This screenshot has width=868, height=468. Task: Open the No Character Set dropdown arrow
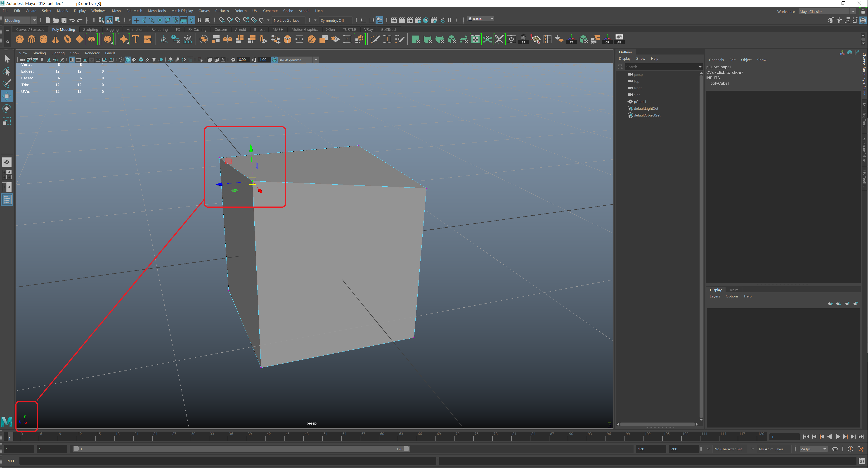point(708,449)
